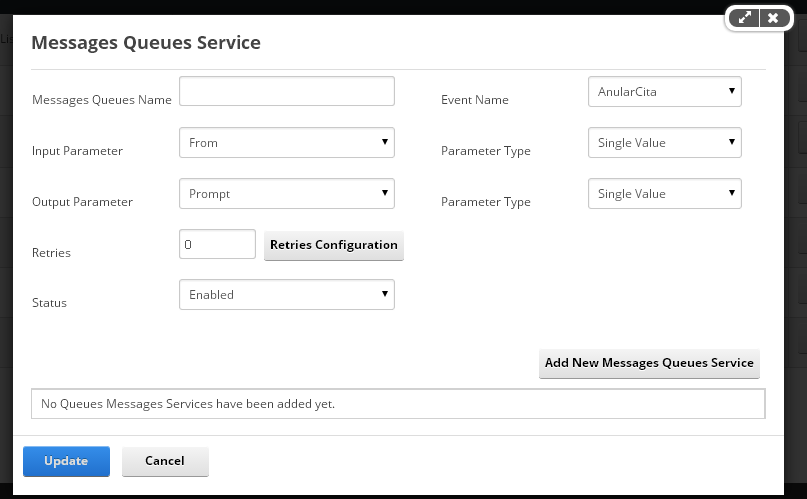Click the Messages Queues Service dialog heading
This screenshot has height=499, width=807.
[146, 42]
